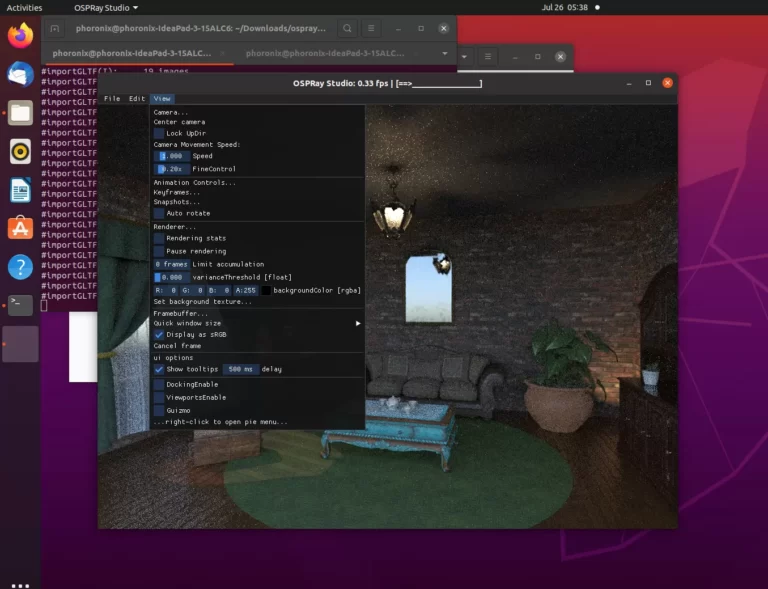Open the new terminal tab icon
This screenshot has width=768, height=589.
[54, 29]
